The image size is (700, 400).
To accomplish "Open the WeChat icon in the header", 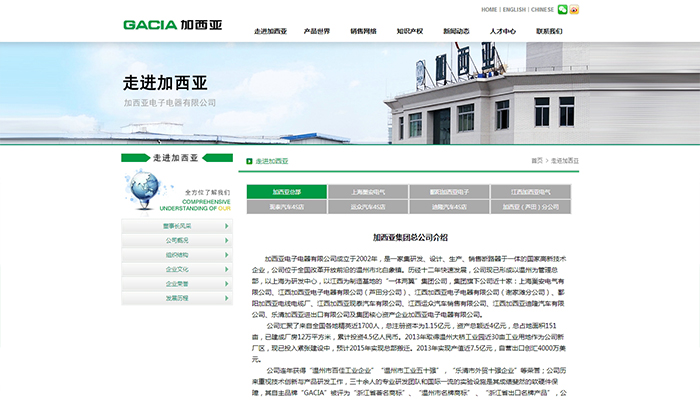I will point(562,9).
